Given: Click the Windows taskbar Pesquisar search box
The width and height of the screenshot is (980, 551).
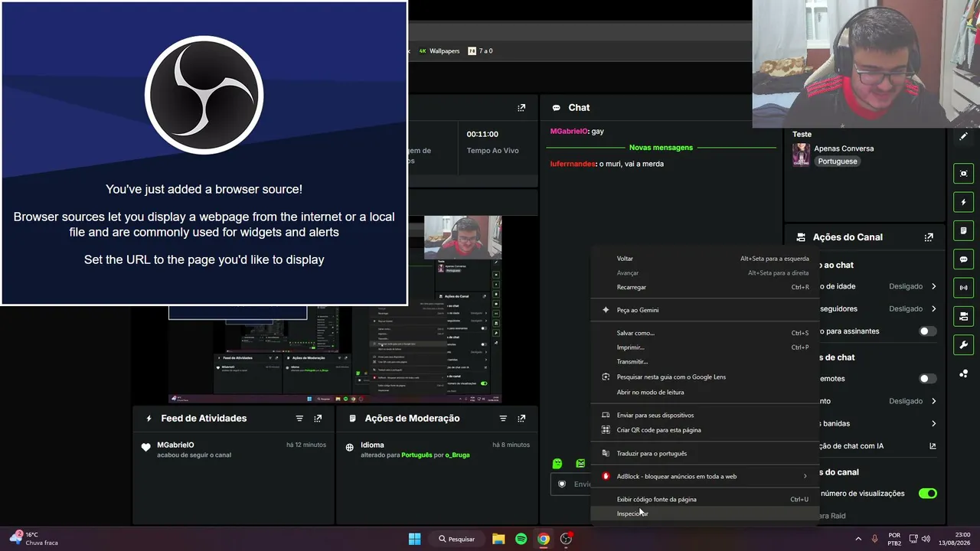Looking at the screenshot, I should click(457, 539).
